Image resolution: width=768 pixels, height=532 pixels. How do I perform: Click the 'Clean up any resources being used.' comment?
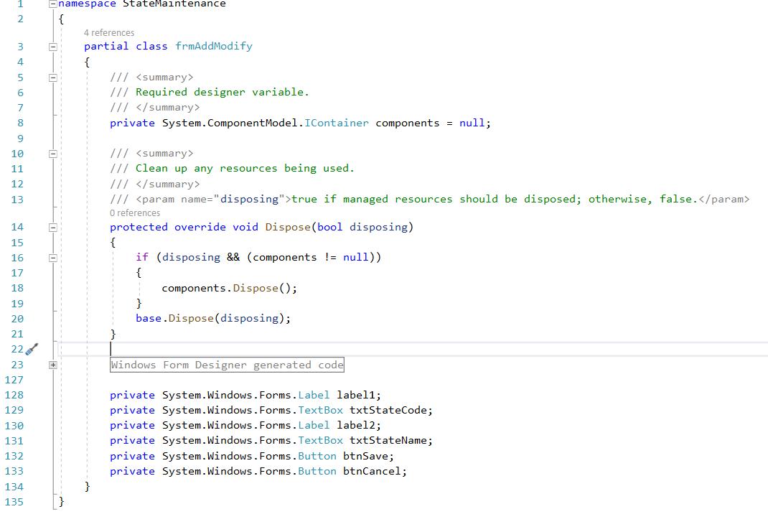click(245, 169)
